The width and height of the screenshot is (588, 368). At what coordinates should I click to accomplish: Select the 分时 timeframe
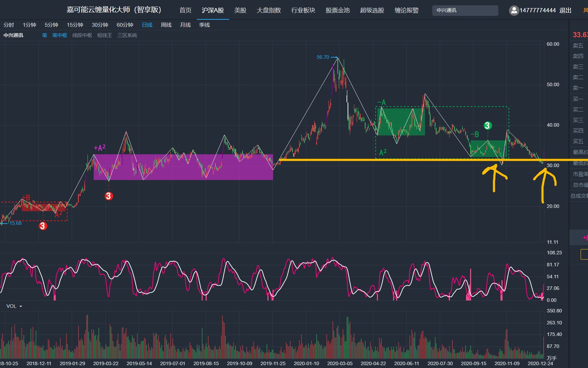point(9,25)
